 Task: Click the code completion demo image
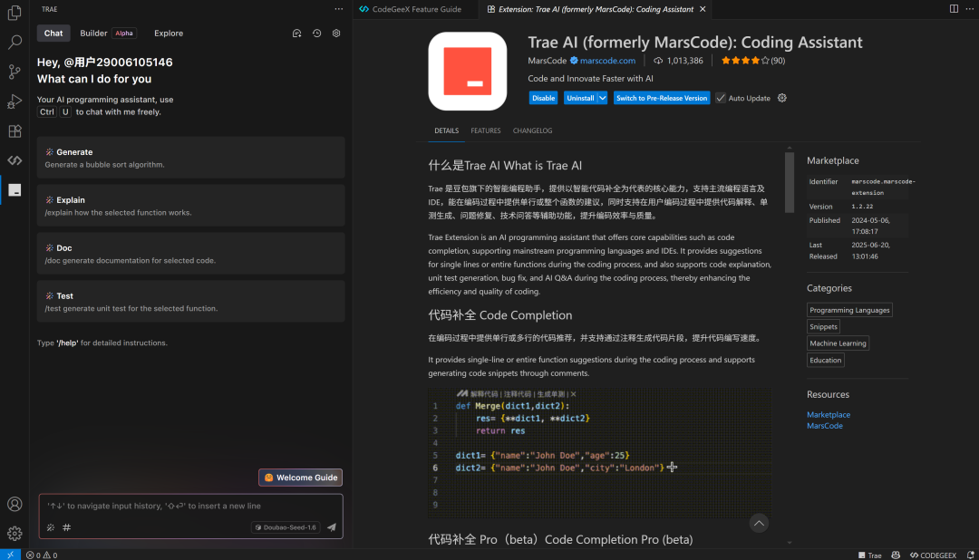(x=599, y=452)
